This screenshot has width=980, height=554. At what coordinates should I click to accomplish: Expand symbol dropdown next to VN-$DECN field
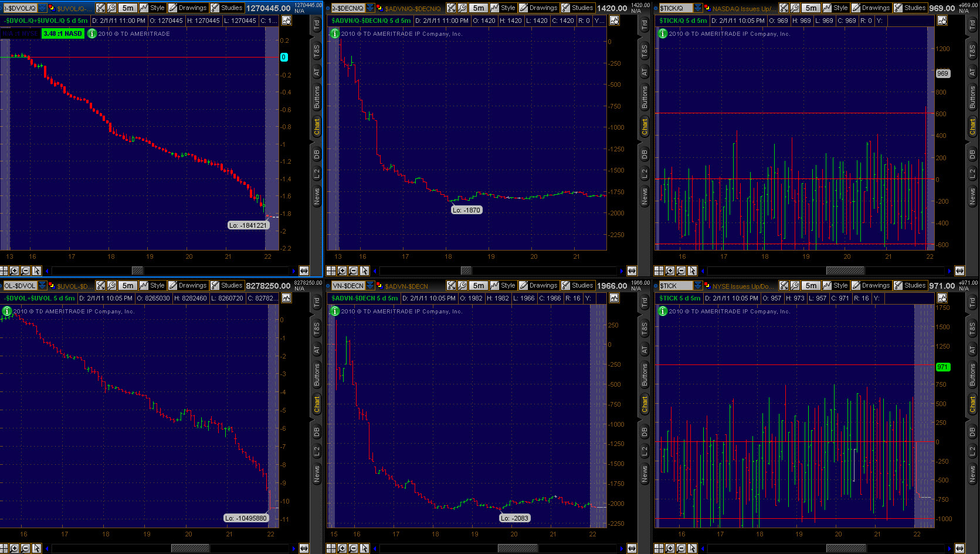click(370, 285)
